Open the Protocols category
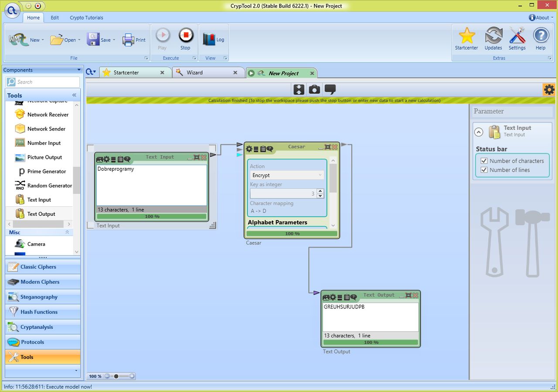This screenshot has width=558, height=392. [43, 342]
